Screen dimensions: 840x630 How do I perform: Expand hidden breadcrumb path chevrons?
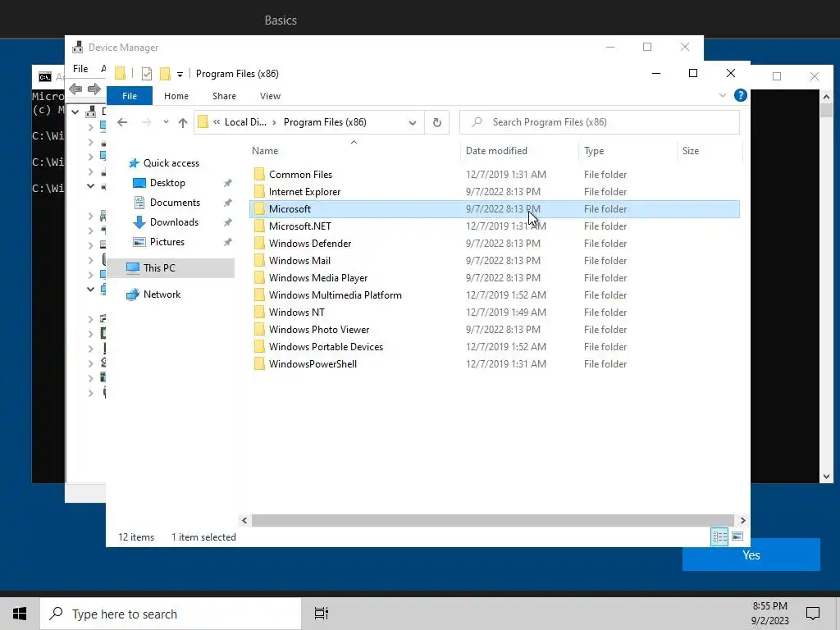[217, 122]
